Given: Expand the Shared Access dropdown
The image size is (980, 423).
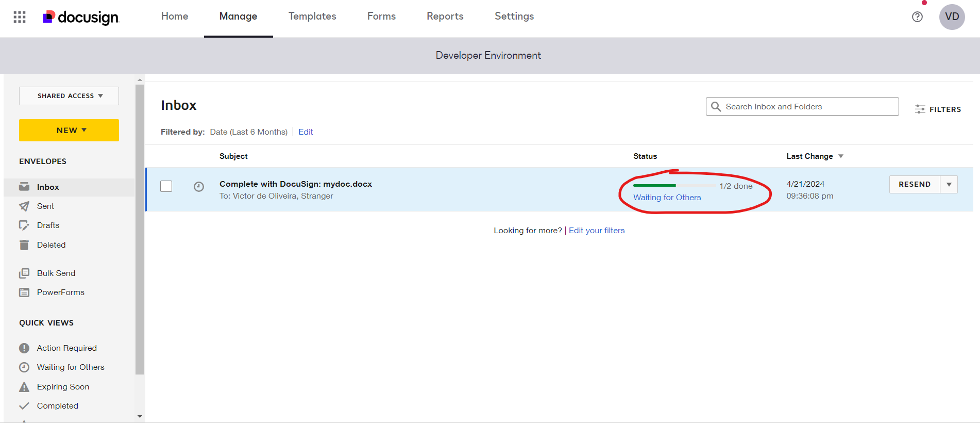Looking at the screenshot, I should click(69, 96).
